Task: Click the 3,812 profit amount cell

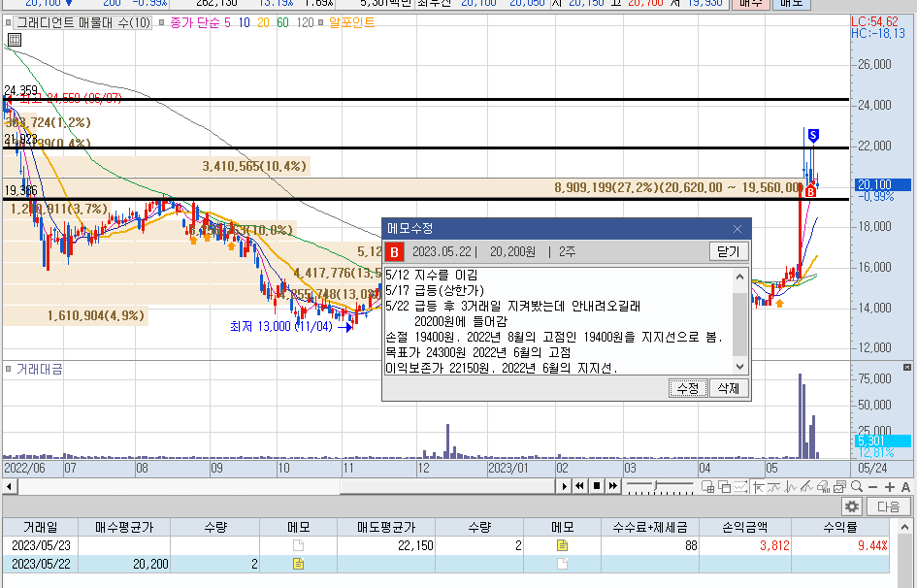Action: 745,546
